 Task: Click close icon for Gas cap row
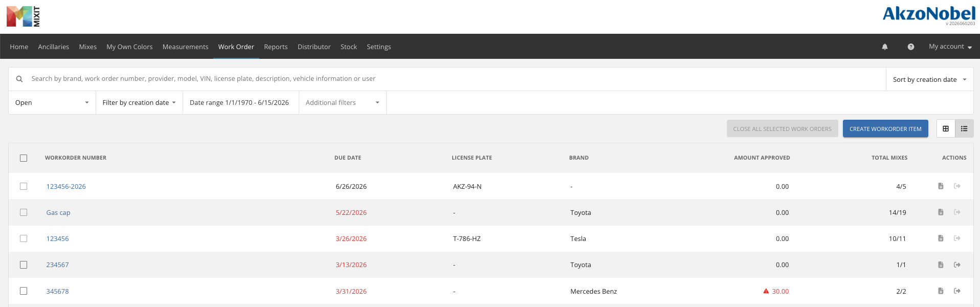pos(957,212)
